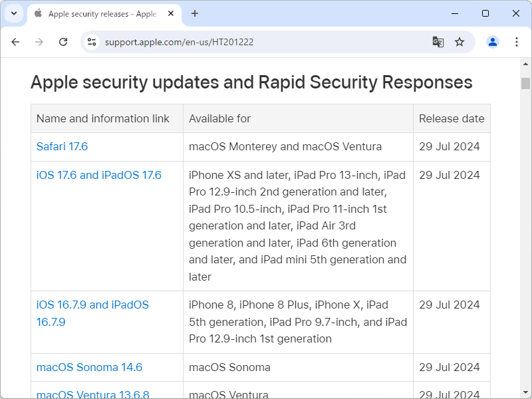Reload the page using the refresh icon
Image resolution: width=532 pixels, height=399 pixels.
point(63,41)
